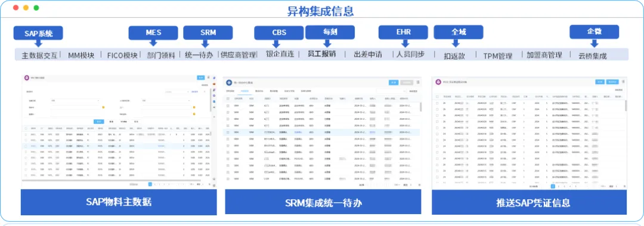Open the 主数据交互 module item
Viewport: 644px width, 226px height.
point(40,55)
